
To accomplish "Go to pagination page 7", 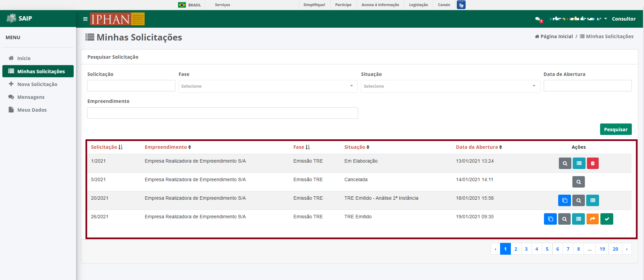I will [568, 249].
